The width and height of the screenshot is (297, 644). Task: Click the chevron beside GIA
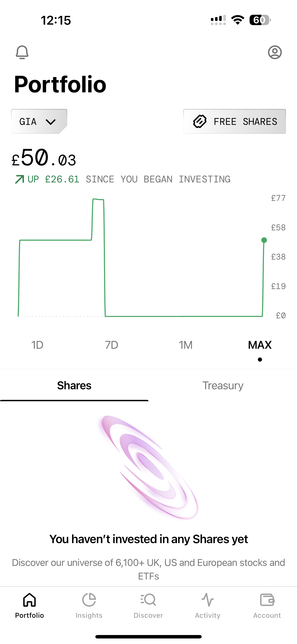click(50, 122)
